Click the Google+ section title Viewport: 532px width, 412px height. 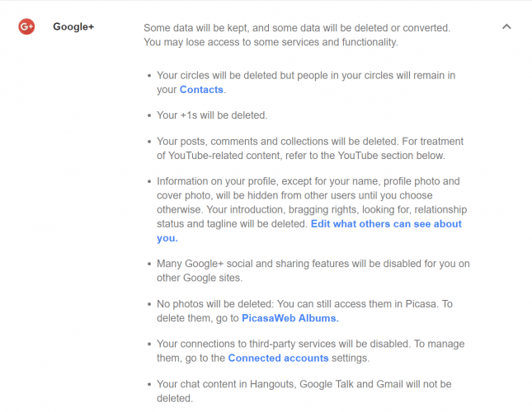pos(73,26)
